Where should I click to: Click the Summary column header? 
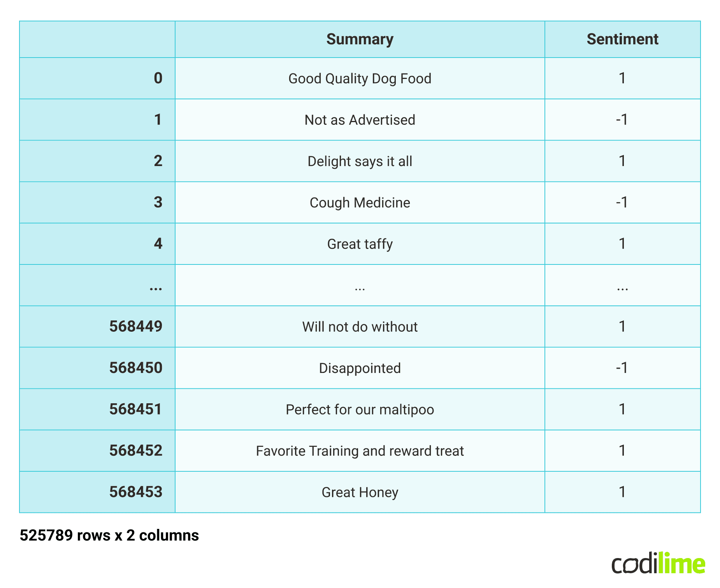(360, 39)
